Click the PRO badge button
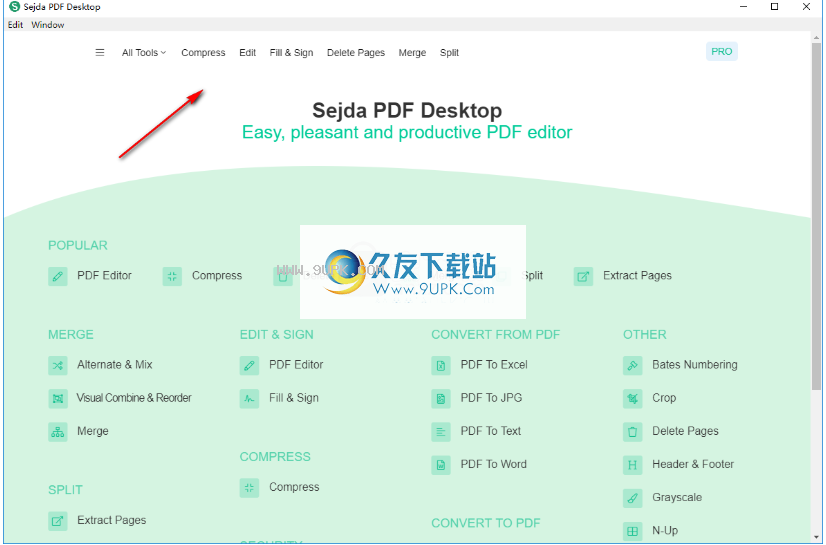 tap(722, 52)
